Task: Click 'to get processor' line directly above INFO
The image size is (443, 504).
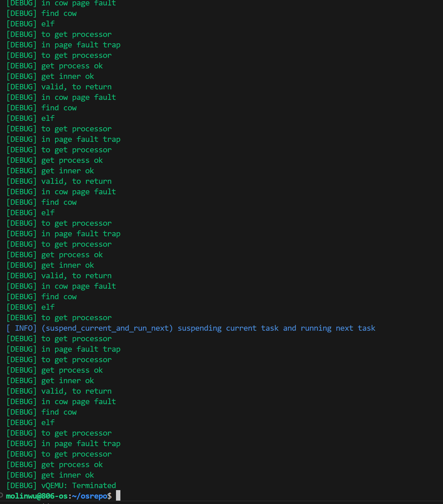Action: pos(76,317)
